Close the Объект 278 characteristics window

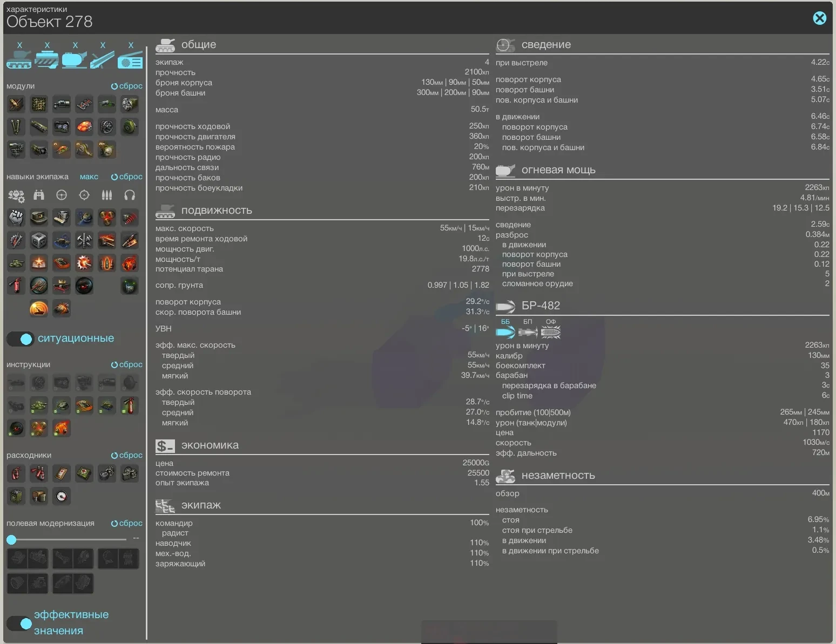tap(819, 18)
